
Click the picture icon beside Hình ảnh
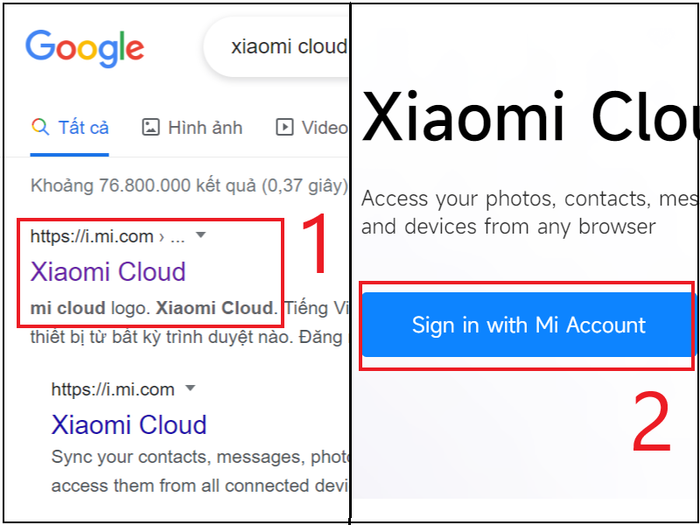pyautogui.click(x=151, y=128)
